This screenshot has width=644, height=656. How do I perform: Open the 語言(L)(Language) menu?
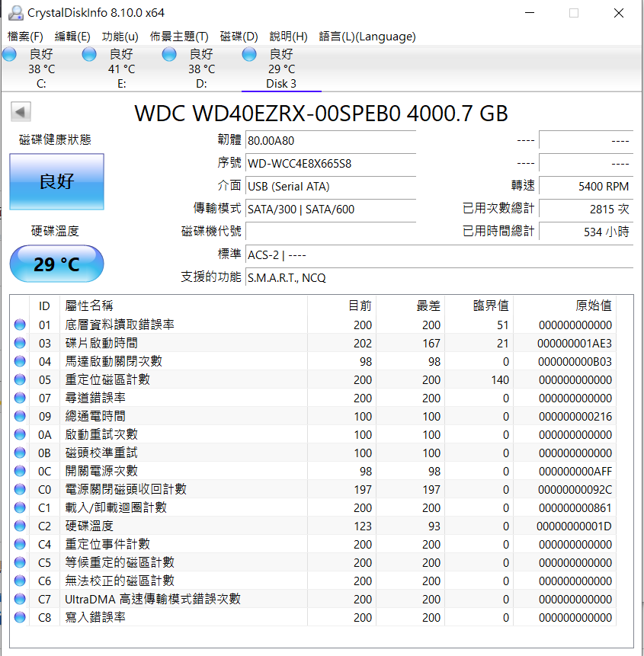[367, 37]
